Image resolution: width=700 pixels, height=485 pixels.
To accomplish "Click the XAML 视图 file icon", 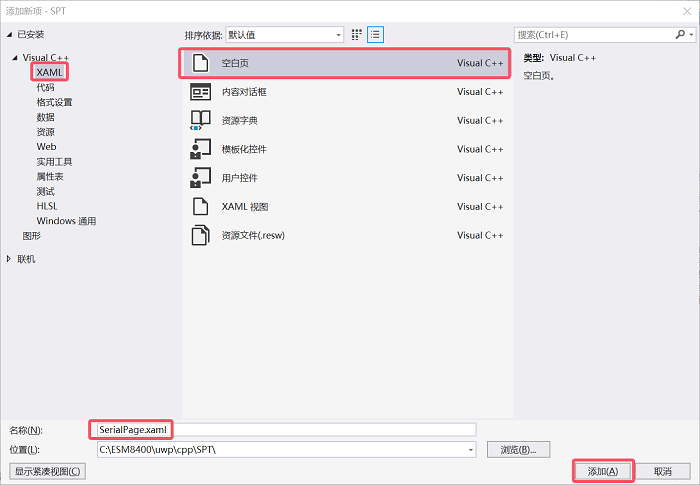I will tap(200, 206).
